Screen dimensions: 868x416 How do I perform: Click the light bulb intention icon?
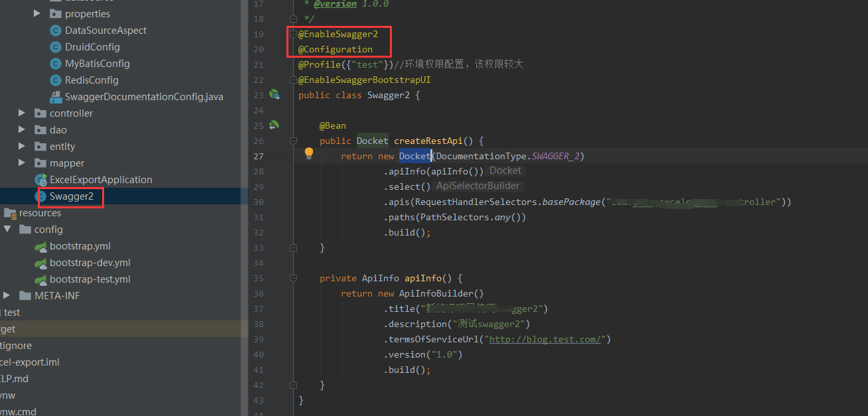[308, 153]
